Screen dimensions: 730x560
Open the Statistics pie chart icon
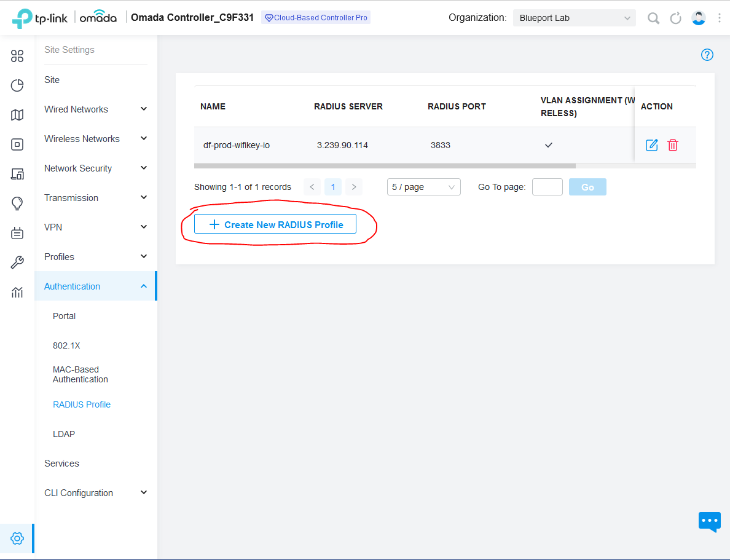pos(17,85)
